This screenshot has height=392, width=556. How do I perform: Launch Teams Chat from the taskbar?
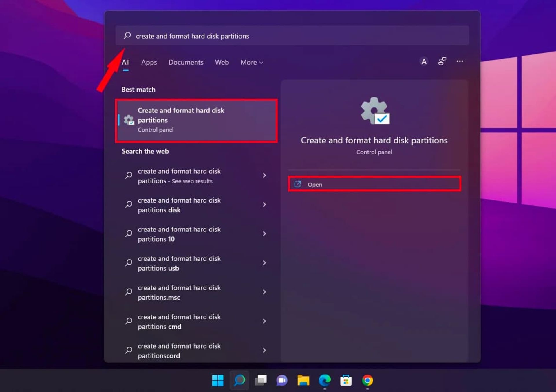click(281, 380)
